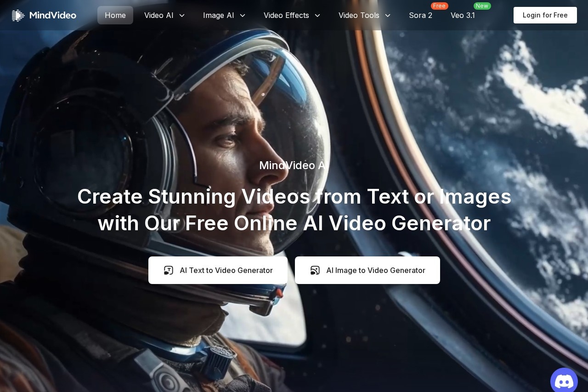Go to the Veo 3.1 page
This screenshot has width=588, height=392.
463,16
